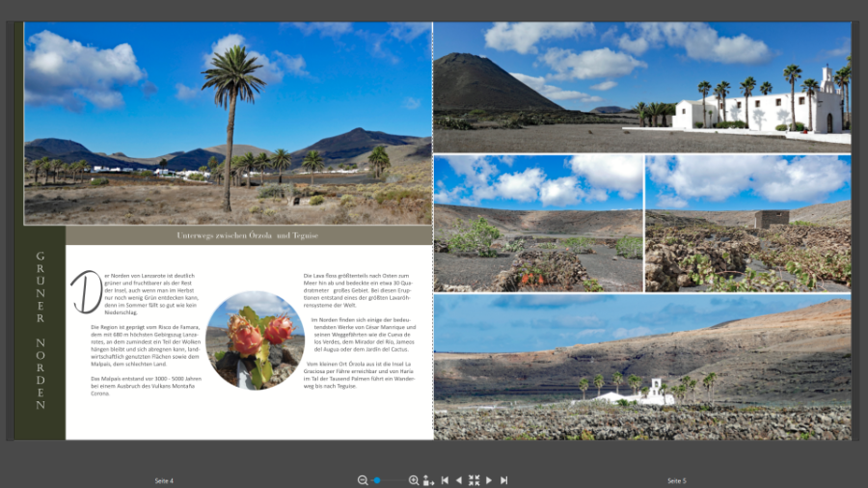Select the bottom hillside chapel panorama photo
This screenshot has height=488, width=868.
(642, 366)
